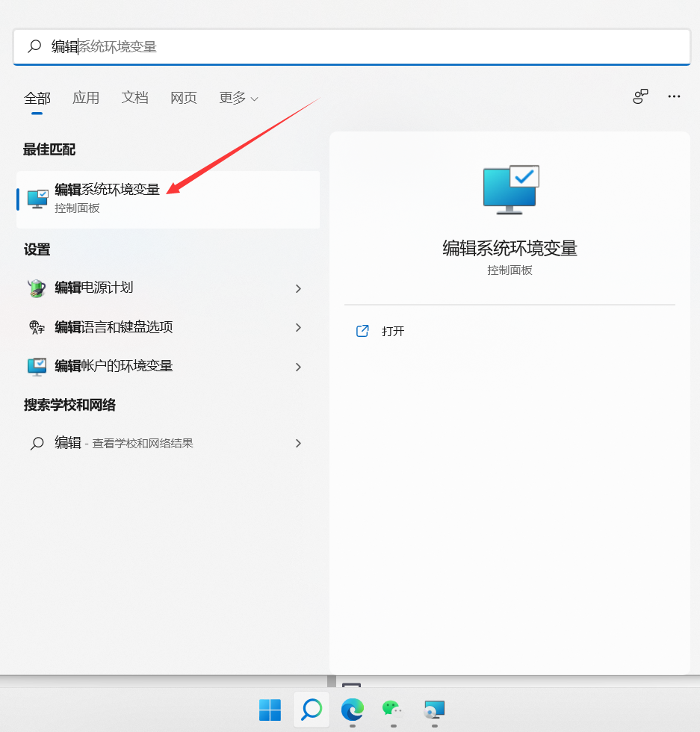Click the 设置 section heading

(x=37, y=249)
